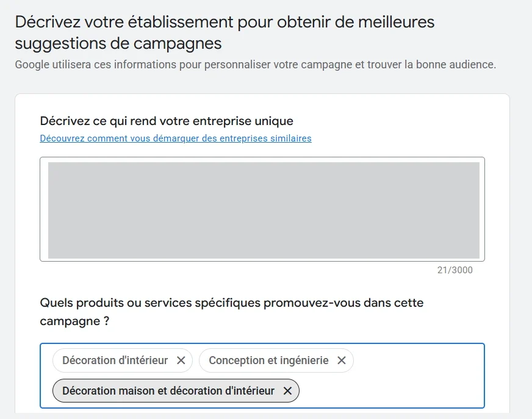Select the "Conception et ingénierie" chip label
532x419 pixels.
click(268, 360)
